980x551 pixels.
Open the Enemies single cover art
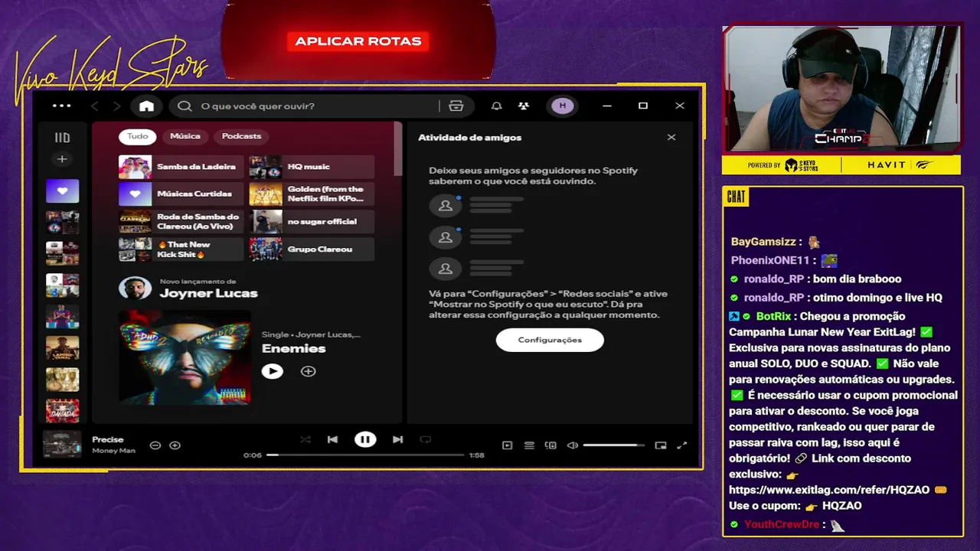click(x=185, y=357)
